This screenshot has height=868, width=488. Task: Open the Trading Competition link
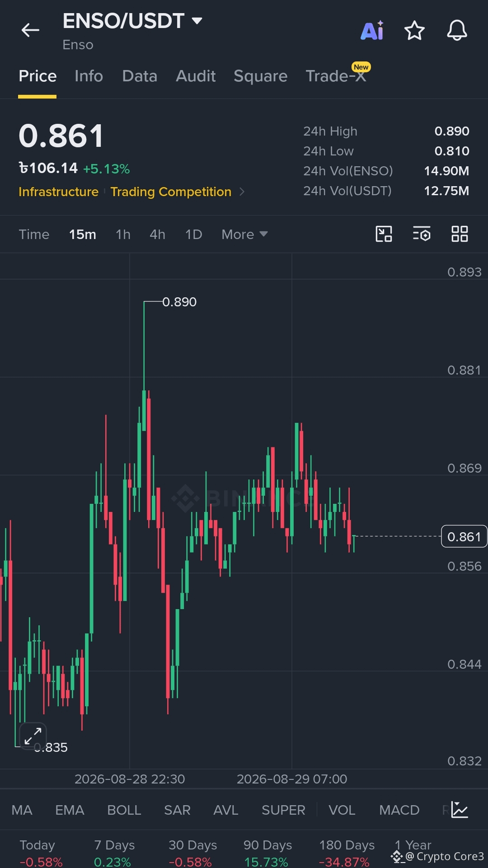coord(171,192)
